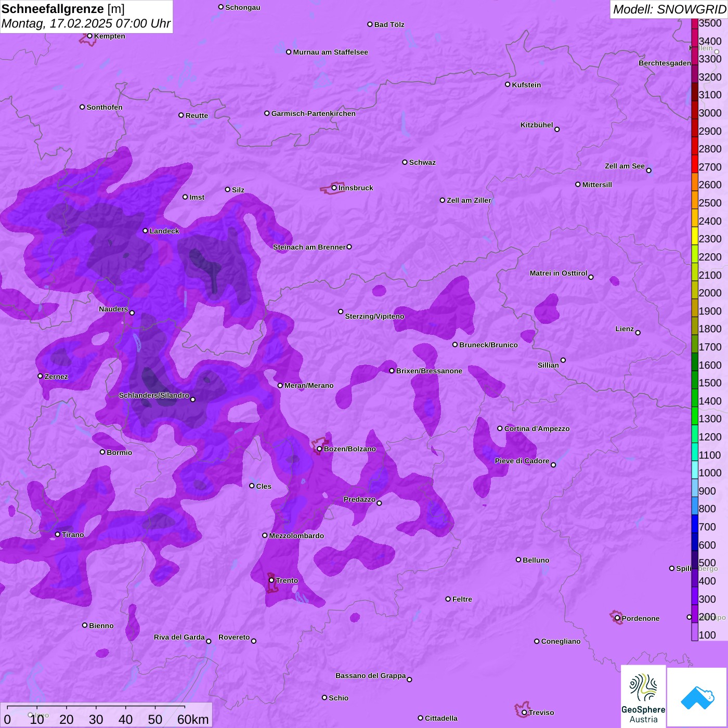The image size is (728, 728).
Task: Select the Trento city marker dot
Action: click(x=271, y=580)
